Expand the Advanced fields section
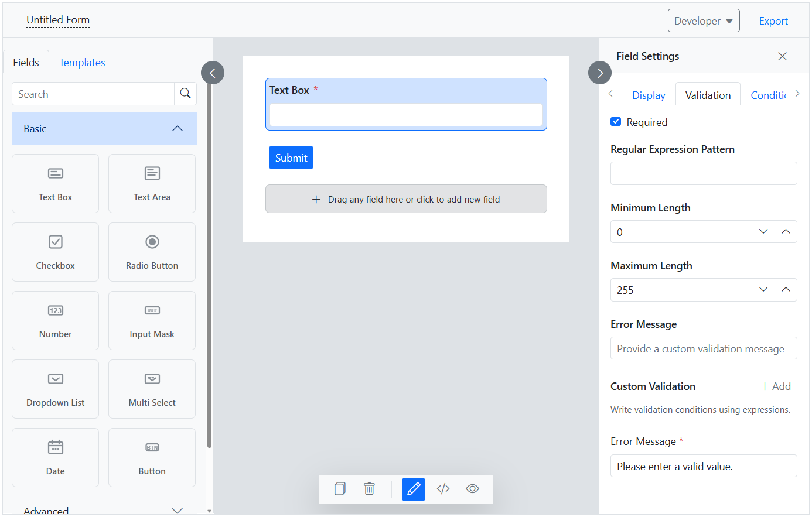812x517 pixels. [104, 511]
